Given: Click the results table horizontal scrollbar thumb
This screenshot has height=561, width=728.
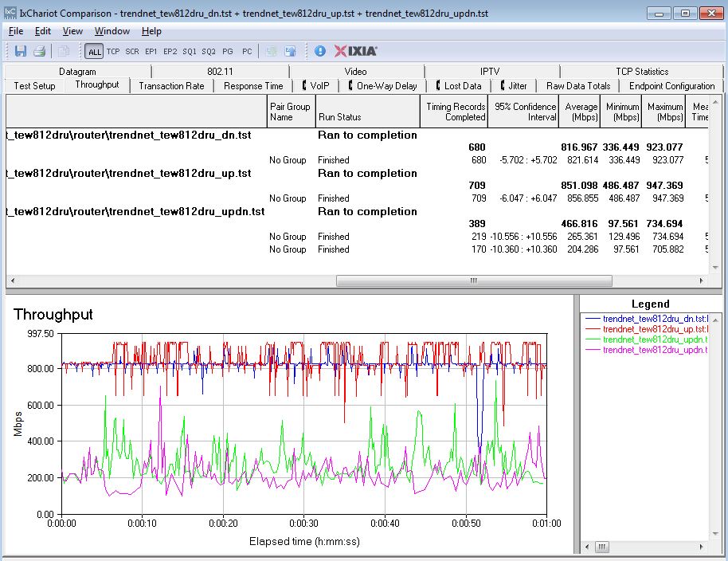Looking at the screenshot, I should coord(474,280).
